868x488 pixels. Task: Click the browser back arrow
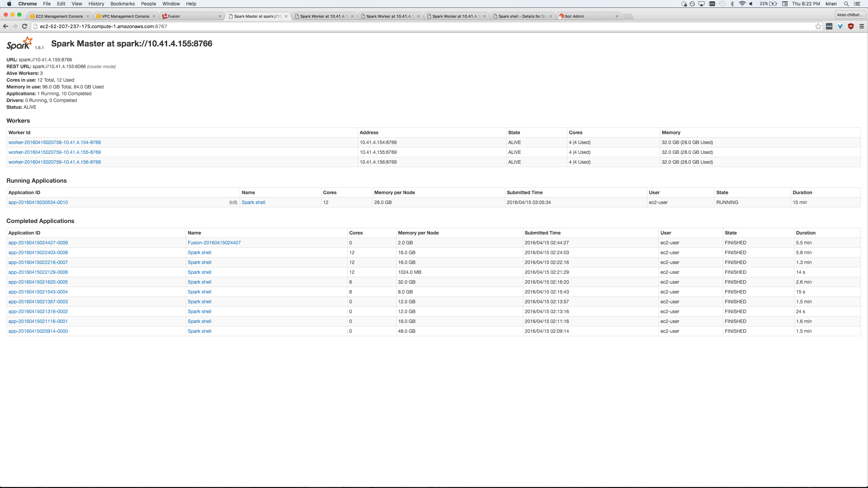pos(5,26)
